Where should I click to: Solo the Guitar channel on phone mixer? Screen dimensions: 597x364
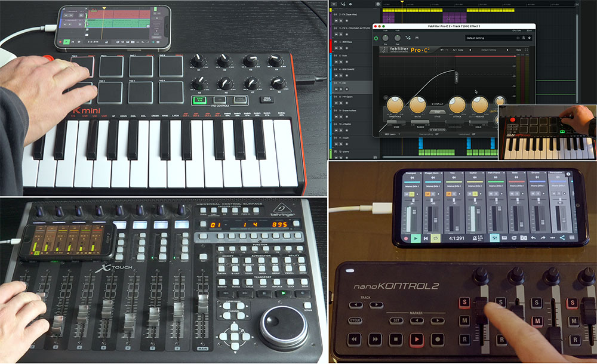point(476,194)
